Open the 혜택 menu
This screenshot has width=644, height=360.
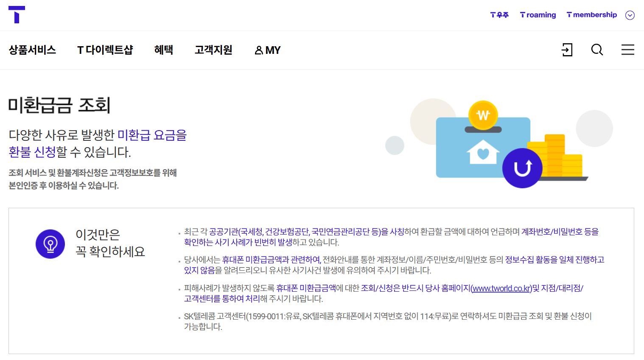tap(164, 50)
